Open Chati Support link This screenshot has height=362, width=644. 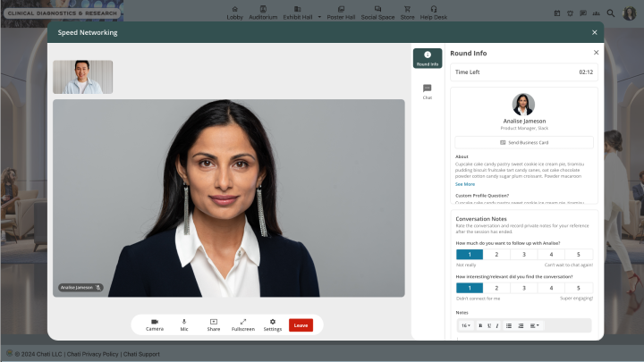coord(141,354)
